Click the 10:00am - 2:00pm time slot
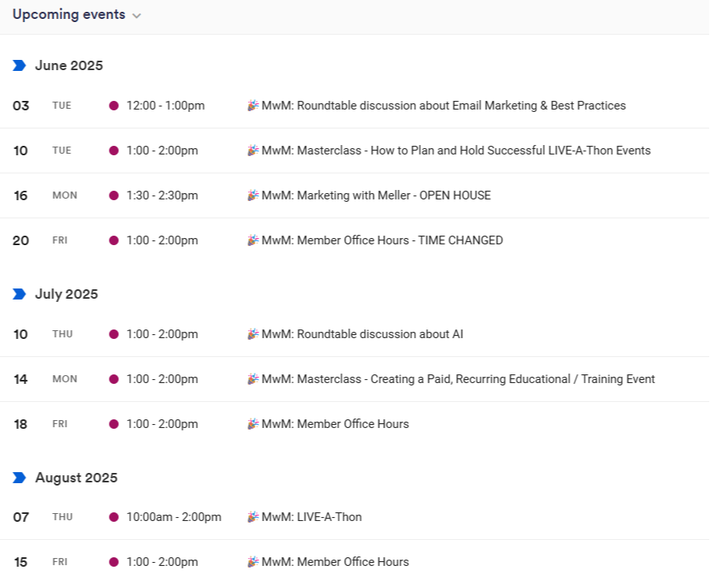710x588 pixels. pyautogui.click(x=173, y=517)
